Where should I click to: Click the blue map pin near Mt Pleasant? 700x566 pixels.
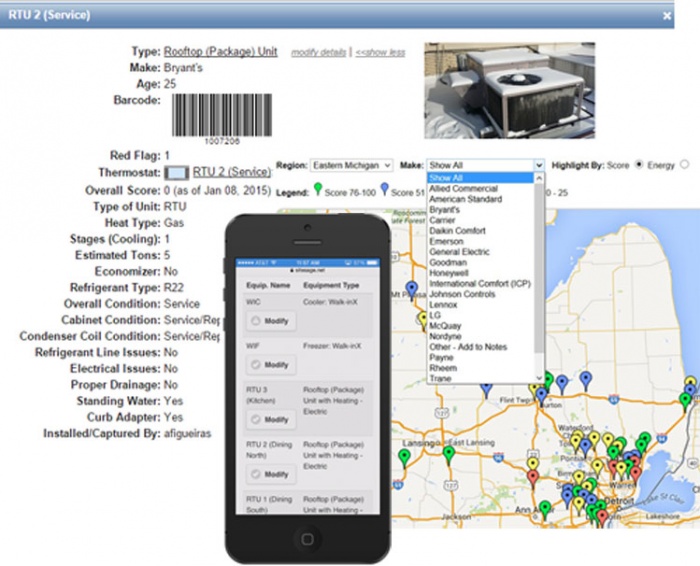(x=412, y=290)
